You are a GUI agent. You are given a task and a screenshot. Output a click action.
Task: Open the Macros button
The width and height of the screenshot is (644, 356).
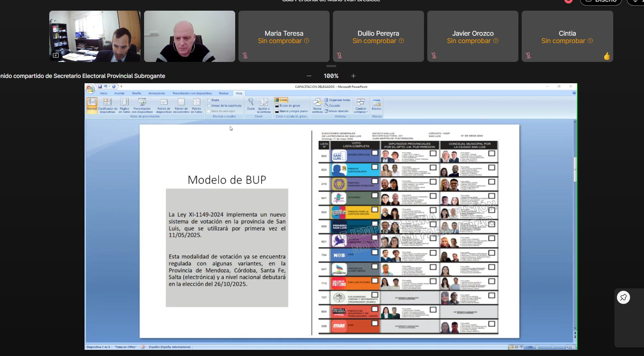377,104
